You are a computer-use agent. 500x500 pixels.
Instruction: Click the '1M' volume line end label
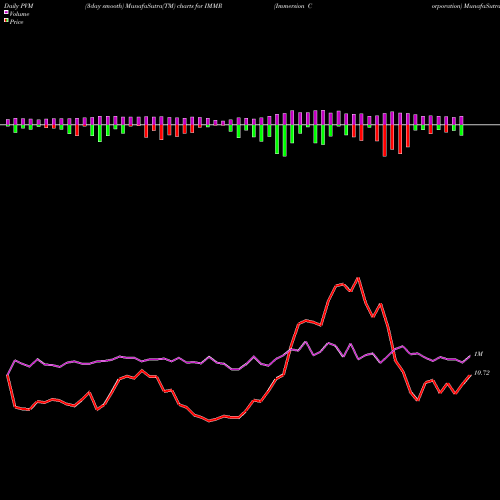pyautogui.click(x=478, y=354)
